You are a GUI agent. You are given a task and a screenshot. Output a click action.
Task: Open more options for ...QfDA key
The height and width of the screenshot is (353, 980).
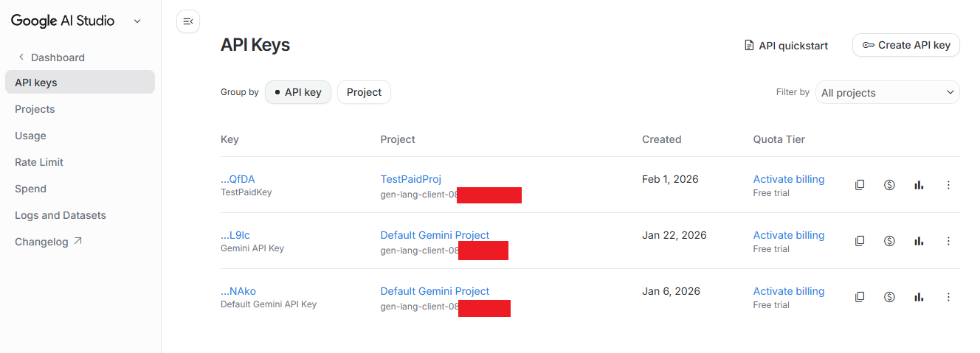point(948,185)
